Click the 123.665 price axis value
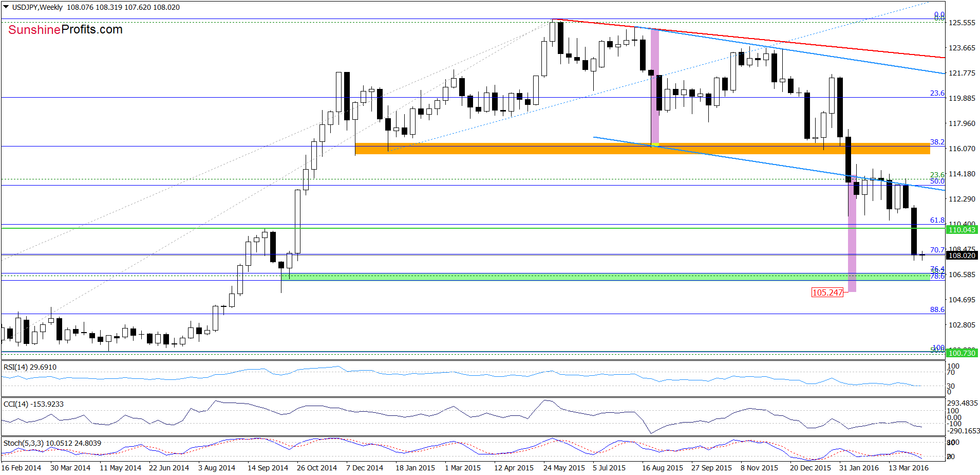This screenshot has width=980, height=475. (962, 48)
